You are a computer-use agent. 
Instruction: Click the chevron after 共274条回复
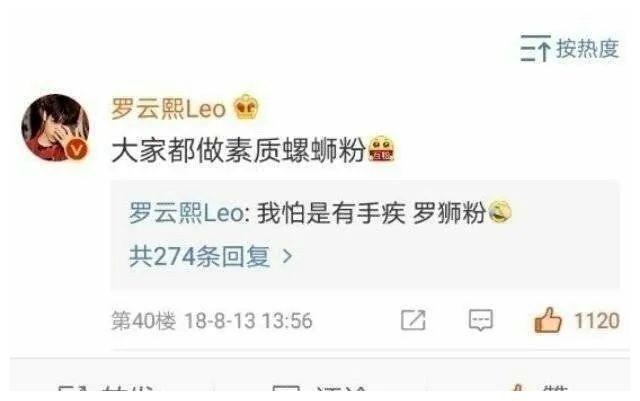pos(287,256)
